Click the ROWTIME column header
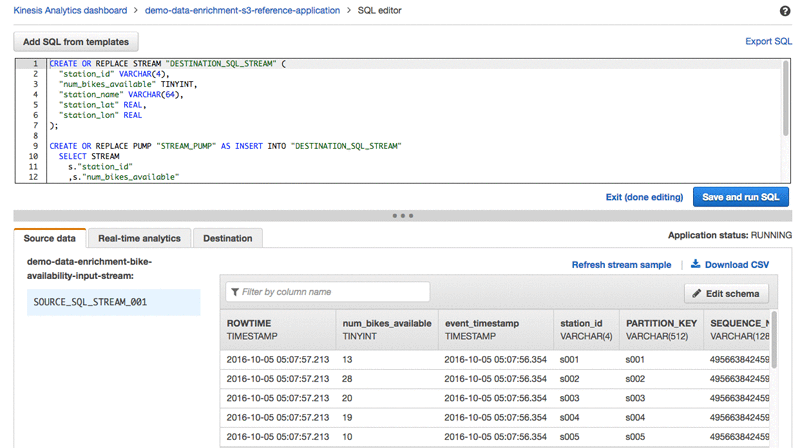 278,330
